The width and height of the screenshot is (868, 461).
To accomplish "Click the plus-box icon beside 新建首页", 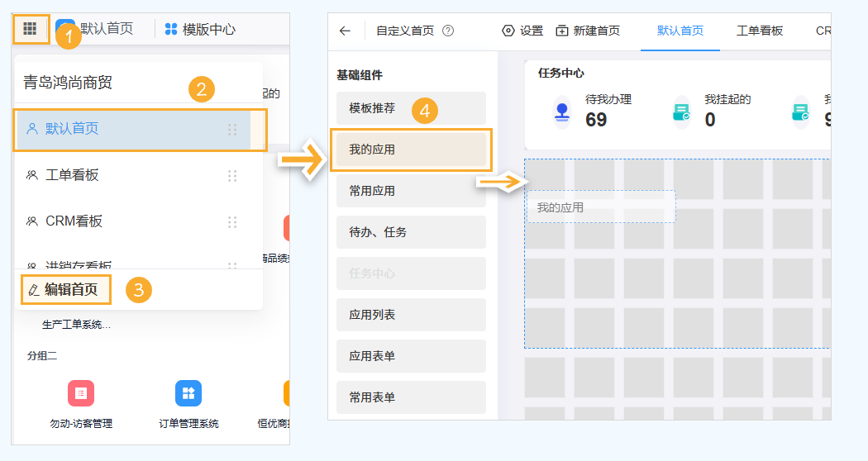I will (562, 31).
